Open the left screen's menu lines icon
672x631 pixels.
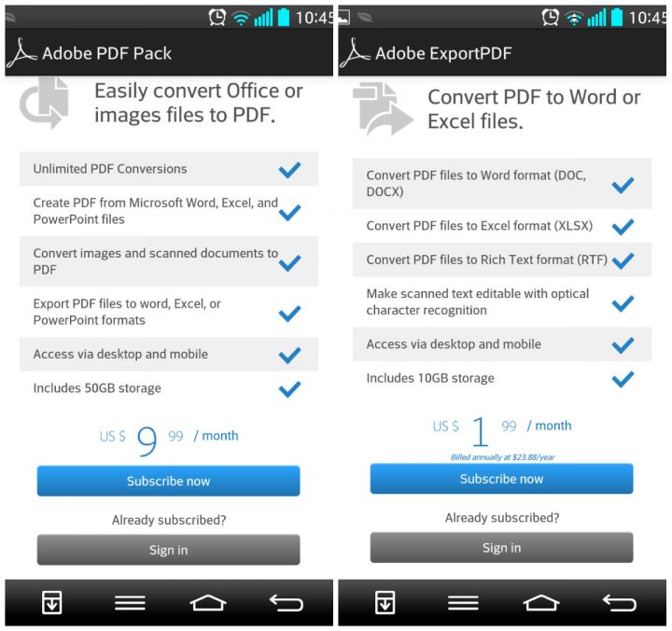130,603
